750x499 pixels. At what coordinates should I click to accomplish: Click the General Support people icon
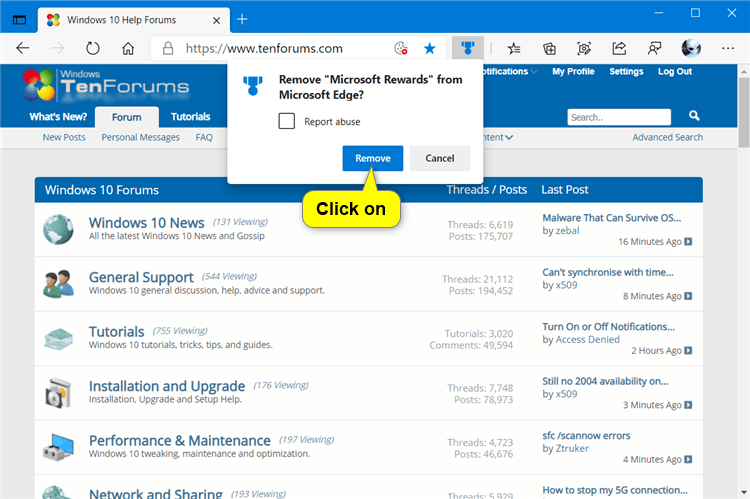tap(58, 284)
